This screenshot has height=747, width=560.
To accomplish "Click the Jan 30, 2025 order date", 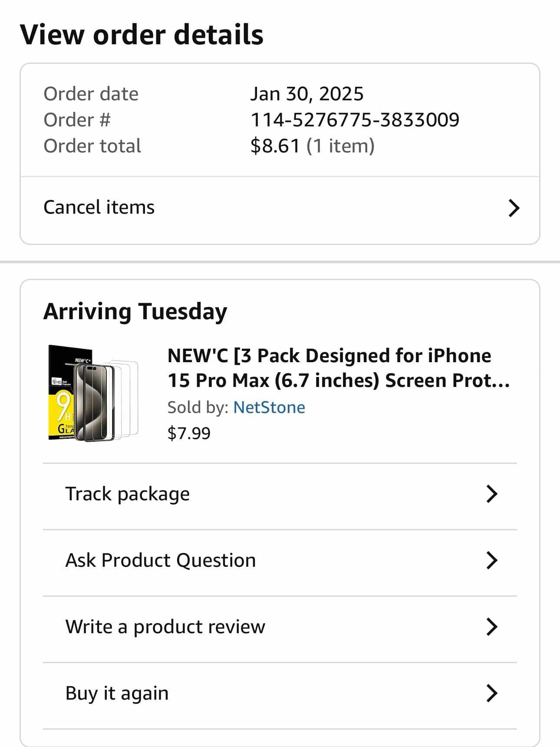I will click(x=306, y=94).
